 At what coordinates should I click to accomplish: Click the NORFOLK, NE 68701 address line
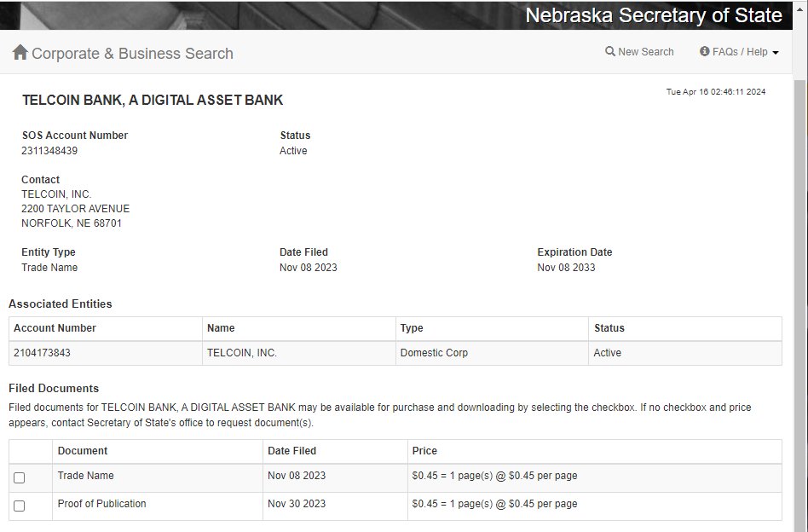point(71,223)
